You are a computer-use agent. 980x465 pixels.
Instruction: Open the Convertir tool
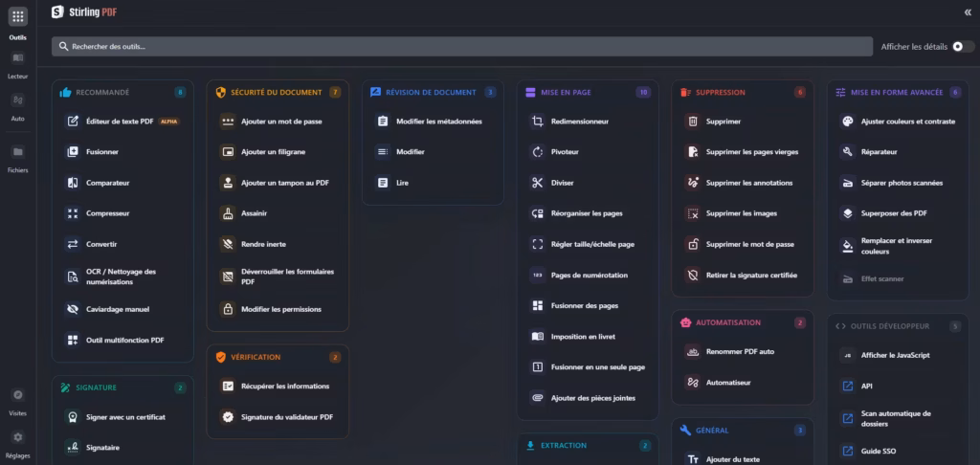(x=101, y=244)
